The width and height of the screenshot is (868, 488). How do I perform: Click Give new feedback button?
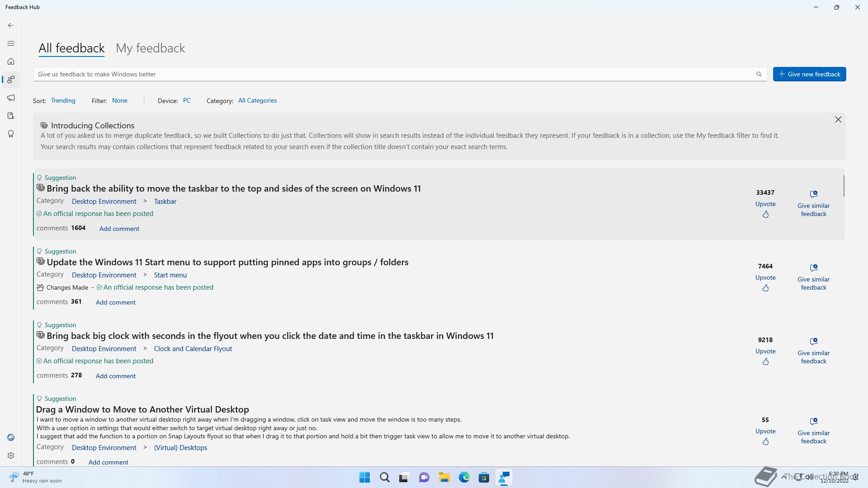tap(809, 74)
